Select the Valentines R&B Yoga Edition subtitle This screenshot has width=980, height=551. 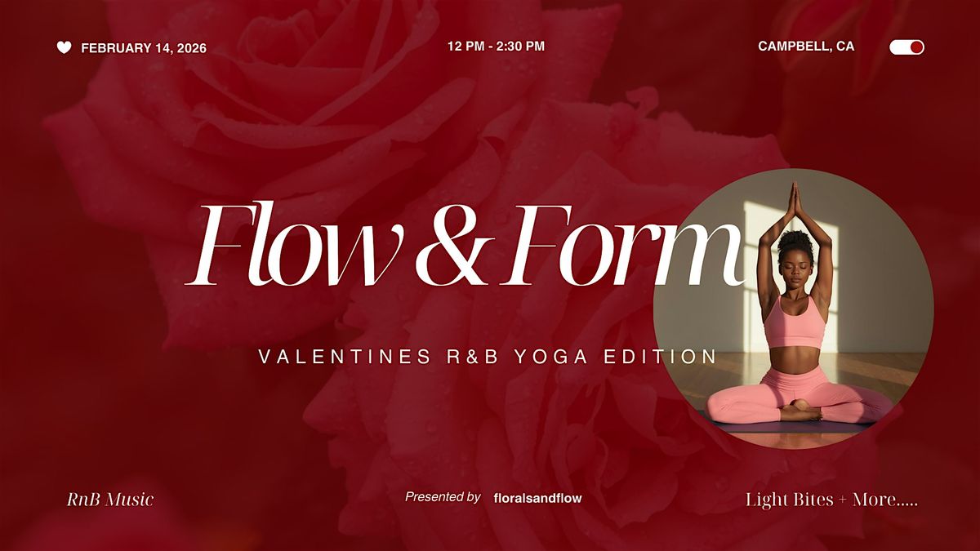click(488, 357)
